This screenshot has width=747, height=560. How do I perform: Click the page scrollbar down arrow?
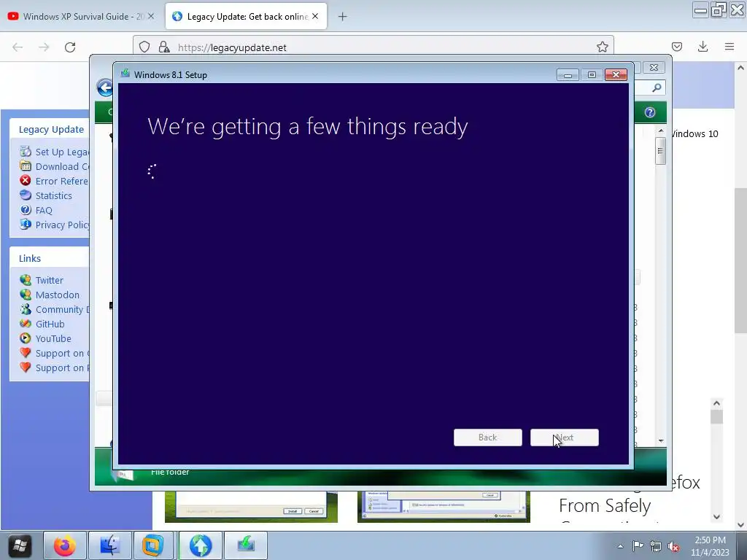pos(740,525)
